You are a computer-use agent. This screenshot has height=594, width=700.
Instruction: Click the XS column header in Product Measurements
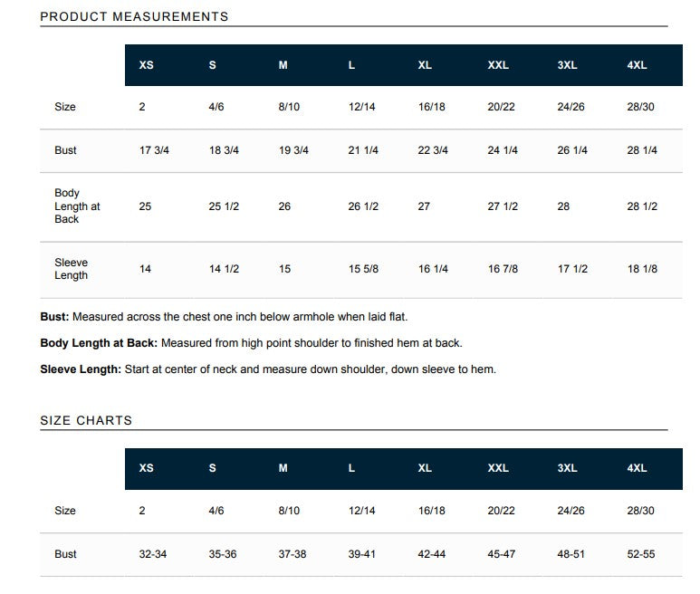click(146, 65)
